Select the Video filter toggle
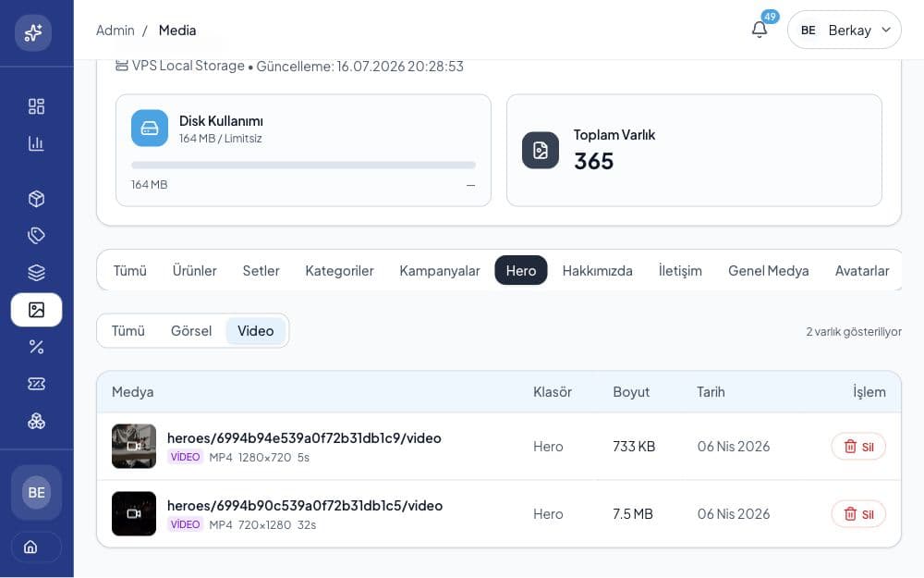This screenshot has height=578, width=924. tap(256, 331)
